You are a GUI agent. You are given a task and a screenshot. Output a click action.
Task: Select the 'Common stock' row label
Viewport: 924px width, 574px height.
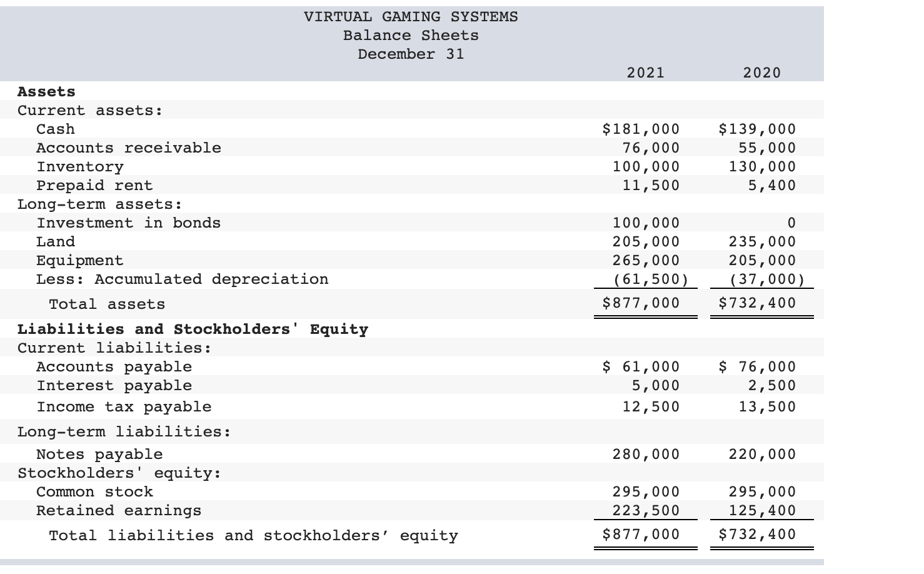(94, 491)
